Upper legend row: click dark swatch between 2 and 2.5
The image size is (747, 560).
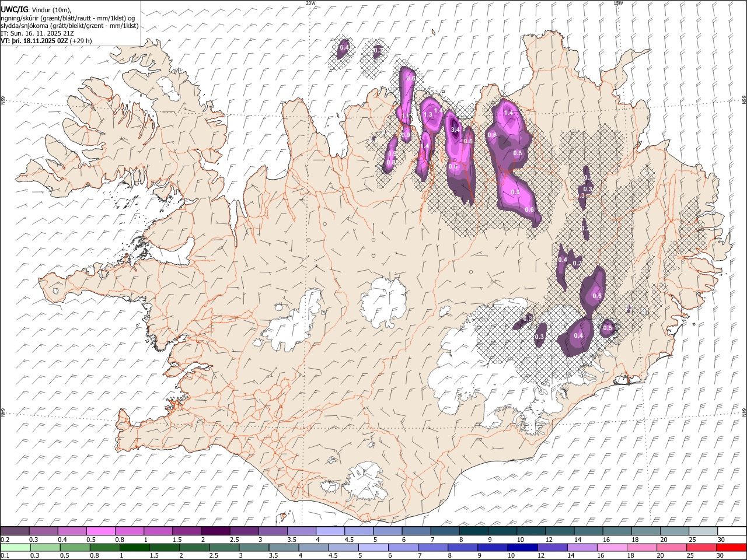(x=215, y=531)
